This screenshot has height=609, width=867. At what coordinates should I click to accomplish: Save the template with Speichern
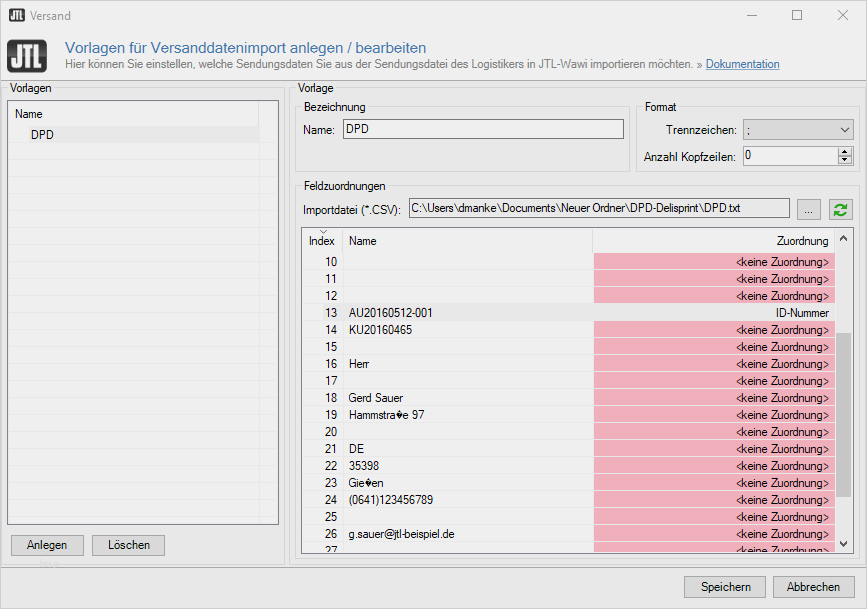pyautogui.click(x=725, y=587)
